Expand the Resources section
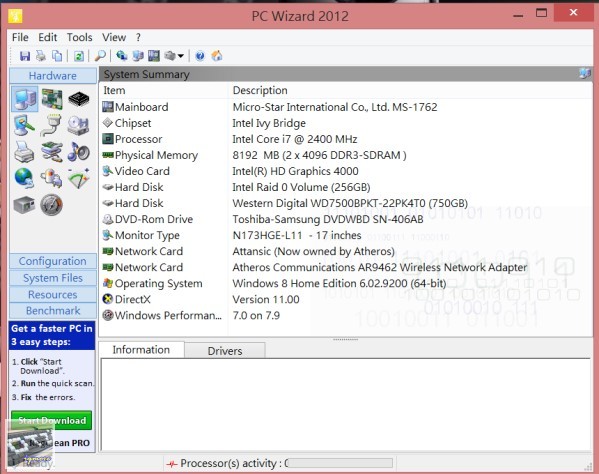 [53, 294]
